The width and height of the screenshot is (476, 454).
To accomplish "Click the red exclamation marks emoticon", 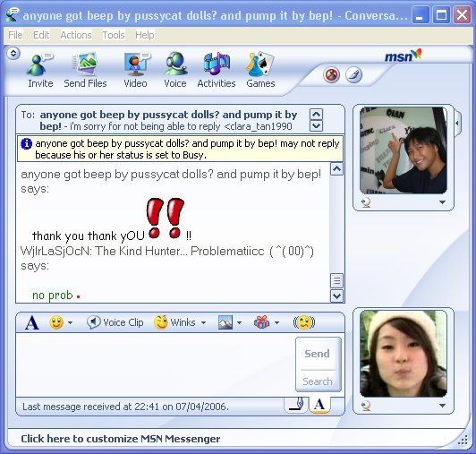I will pos(165,218).
